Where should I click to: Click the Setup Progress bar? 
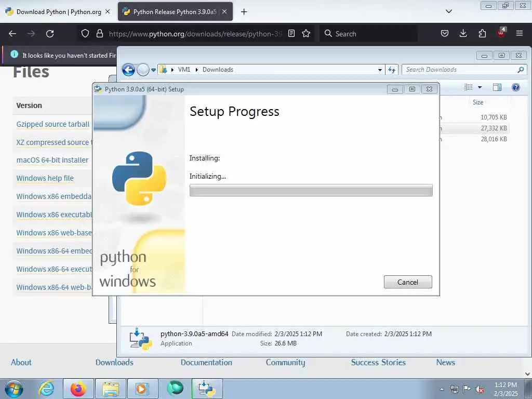pos(311,190)
